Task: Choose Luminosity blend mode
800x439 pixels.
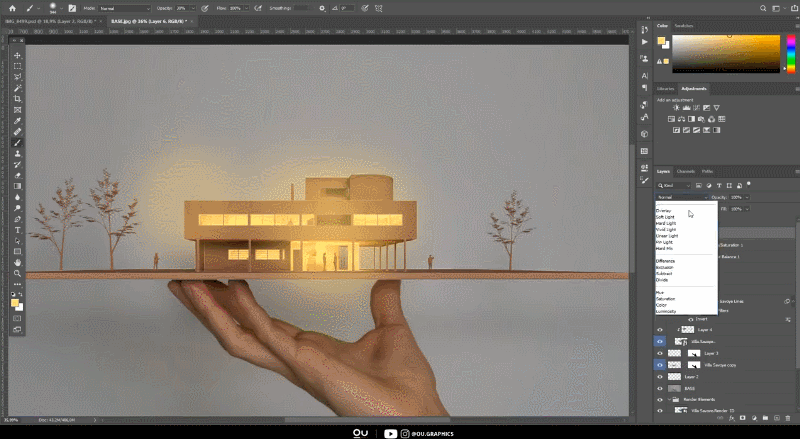Action: (x=666, y=310)
